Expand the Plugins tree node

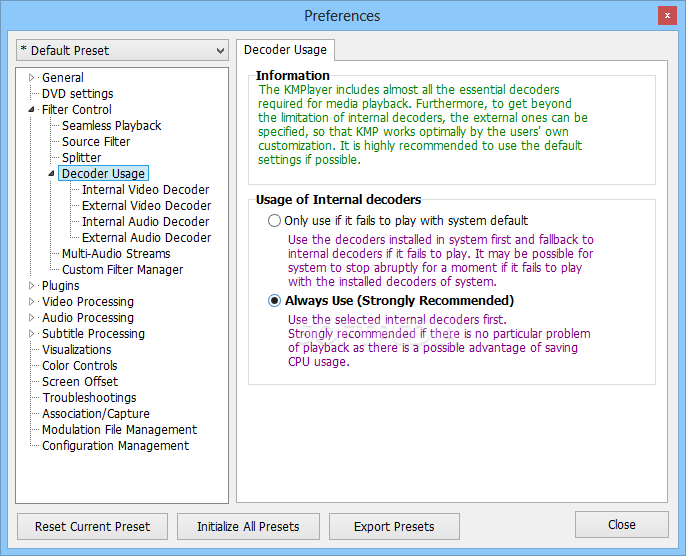pyautogui.click(x=32, y=285)
